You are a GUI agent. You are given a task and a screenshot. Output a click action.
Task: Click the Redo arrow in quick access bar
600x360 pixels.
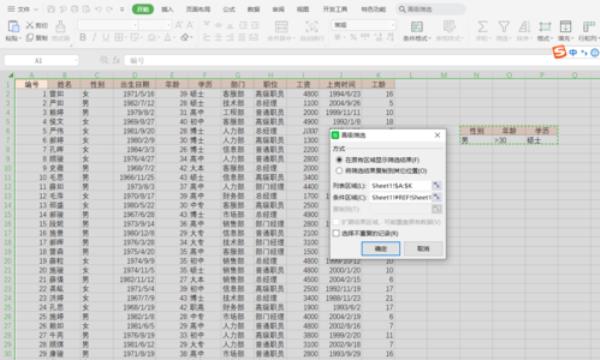coord(109,9)
